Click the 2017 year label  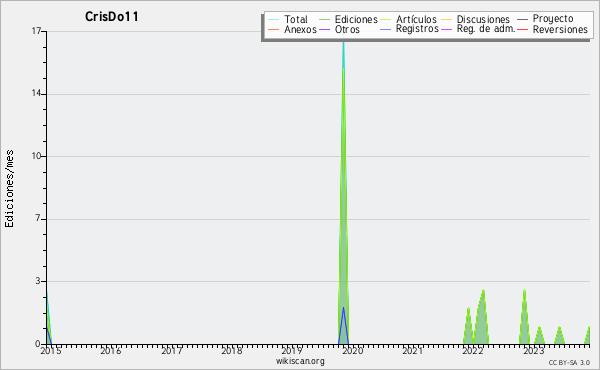coord(171,351)
